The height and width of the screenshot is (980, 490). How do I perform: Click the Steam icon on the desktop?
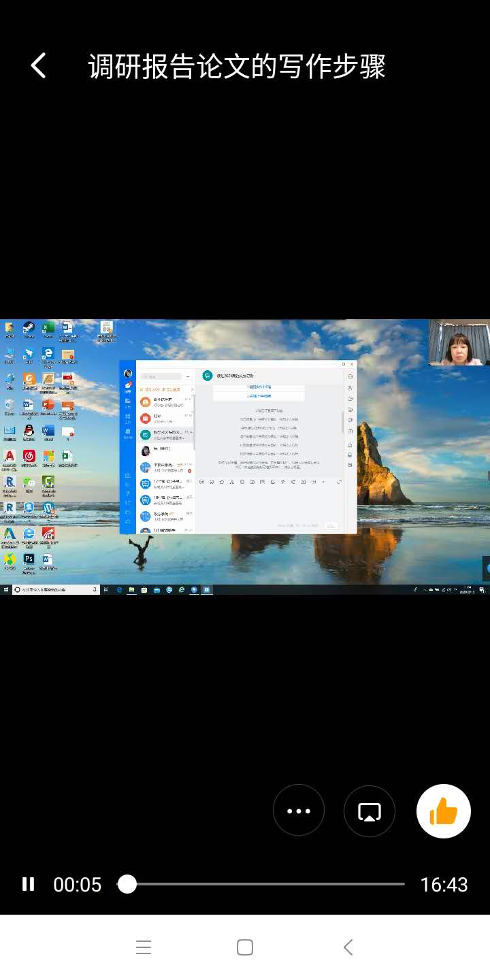pyautogui.click(x=29, y=328)
